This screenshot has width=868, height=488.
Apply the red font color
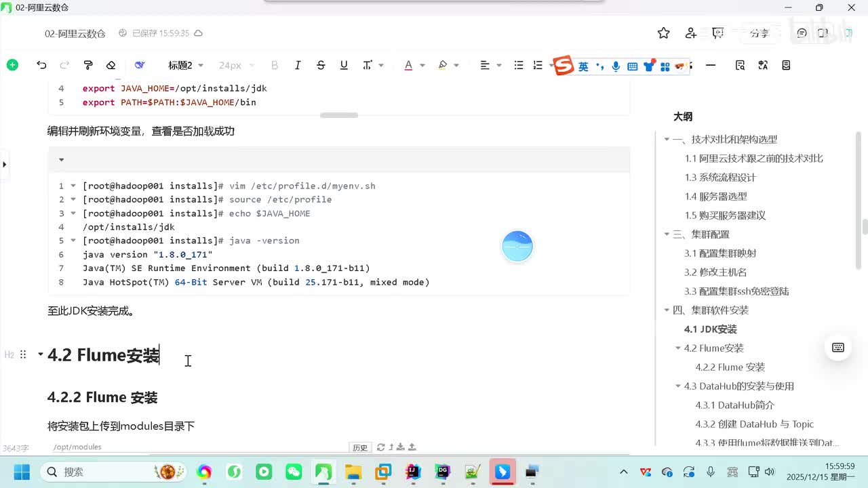(408, 65)
